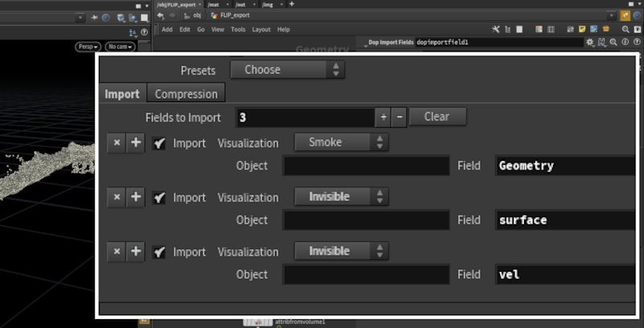Screen dimensions: 644x328
Task: Open the Presets Choose dropdown
Action: click(x=287, y=70)
